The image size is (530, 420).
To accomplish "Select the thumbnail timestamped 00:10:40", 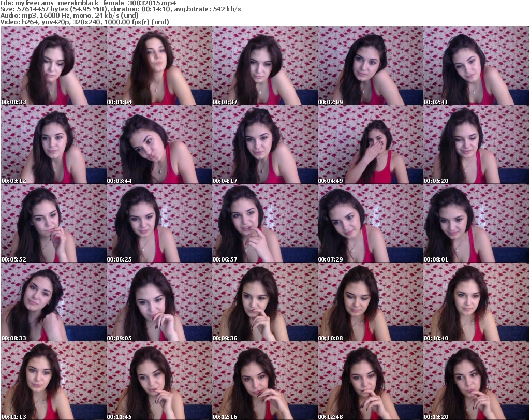I will pos(476,302).
